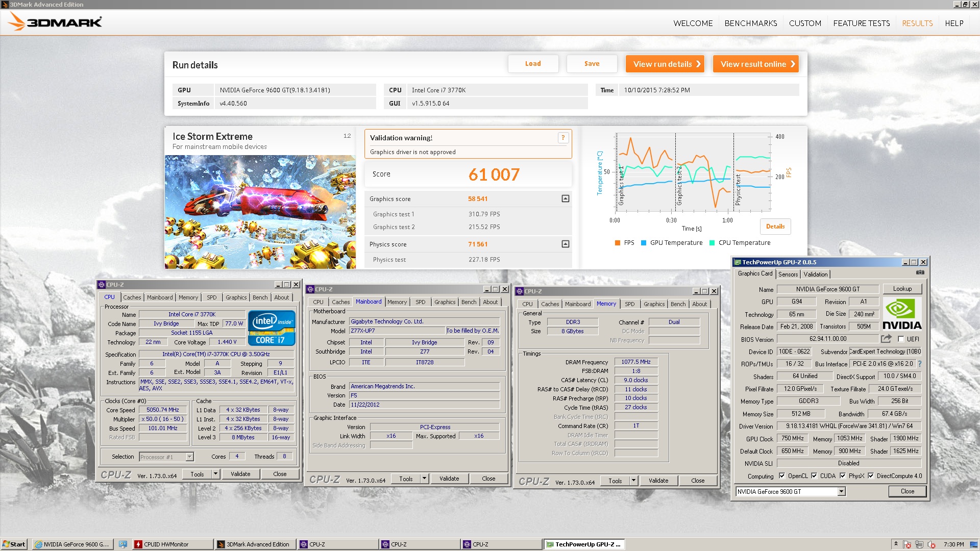Open FEATURE TESTS
Image resolution: width=980 pixels, height=551 pixels.
point(862,23)
